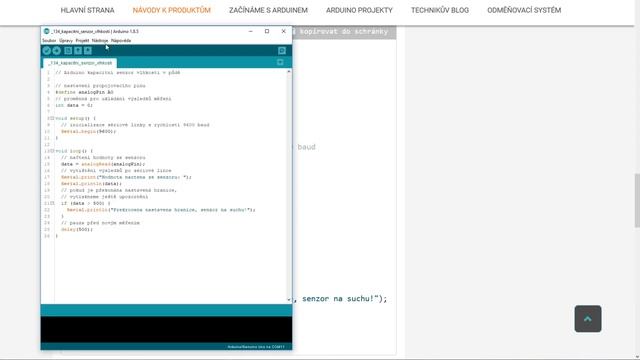640x360 pixels.
Task: Click the black console output area
Action: coord(166,329)
